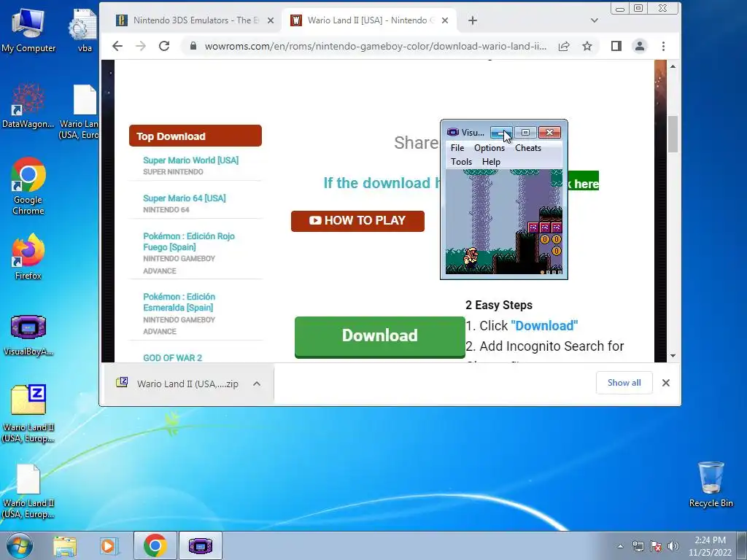This screenshot has width=747, height=560.
Task: Launch Firefox desktop shortcut
Action: pos(28,256)
